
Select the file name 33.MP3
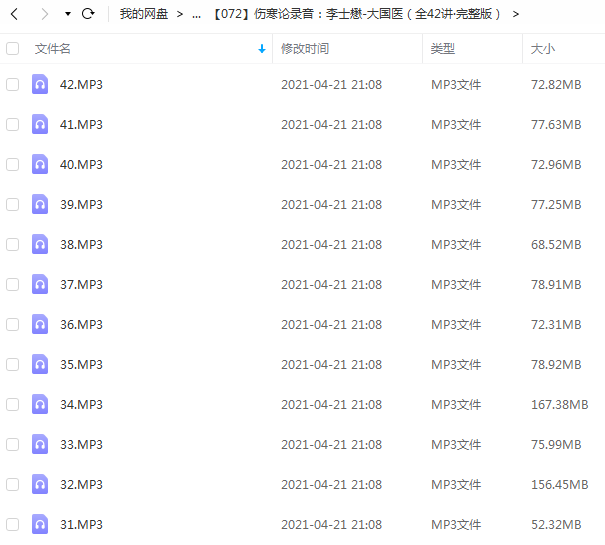pyautogui.click(x=81, y=444)
